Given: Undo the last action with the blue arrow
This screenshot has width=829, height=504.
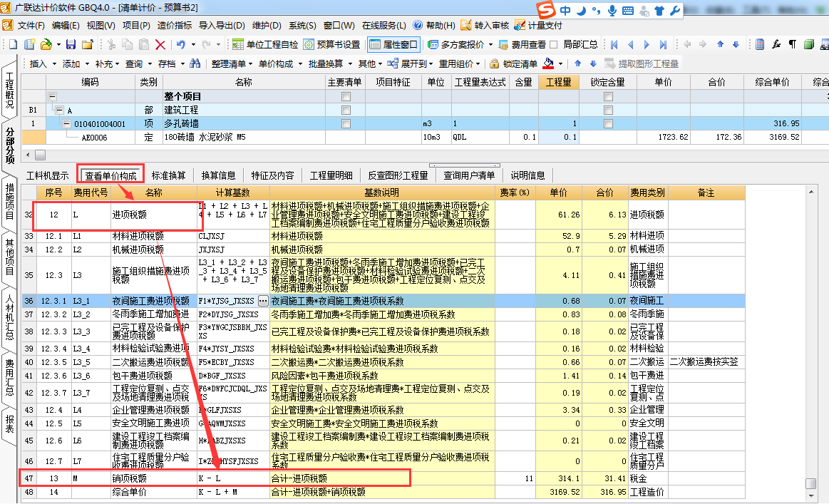Looking at the screenshot, I should pyautogui.click(x=181, y=44).
